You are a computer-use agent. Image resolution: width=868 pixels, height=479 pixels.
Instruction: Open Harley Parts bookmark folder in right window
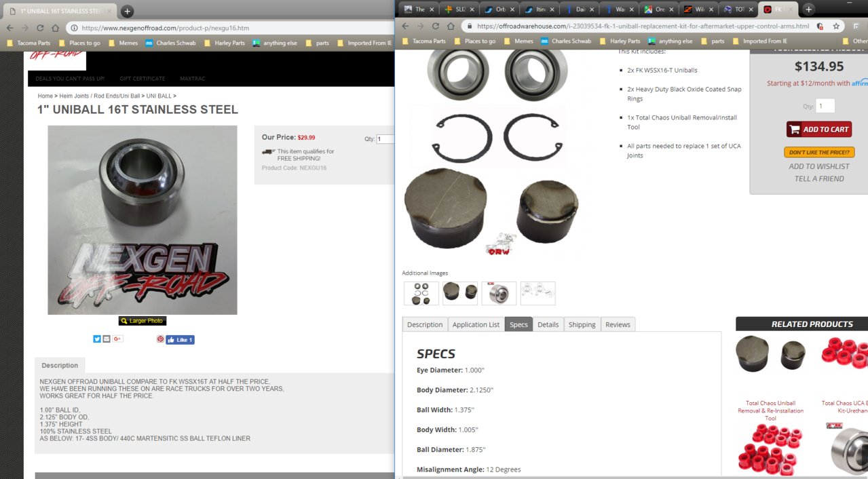click(x=619, y=41)
